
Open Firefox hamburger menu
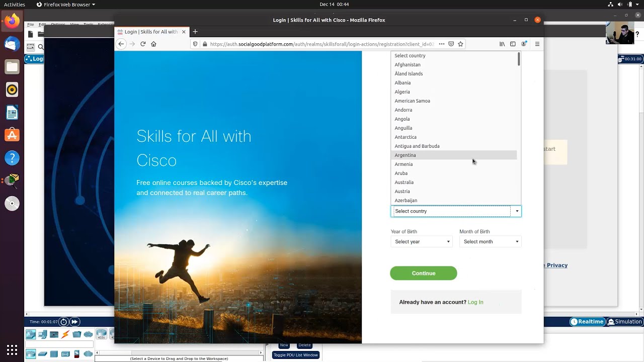[x=537, y=44]
